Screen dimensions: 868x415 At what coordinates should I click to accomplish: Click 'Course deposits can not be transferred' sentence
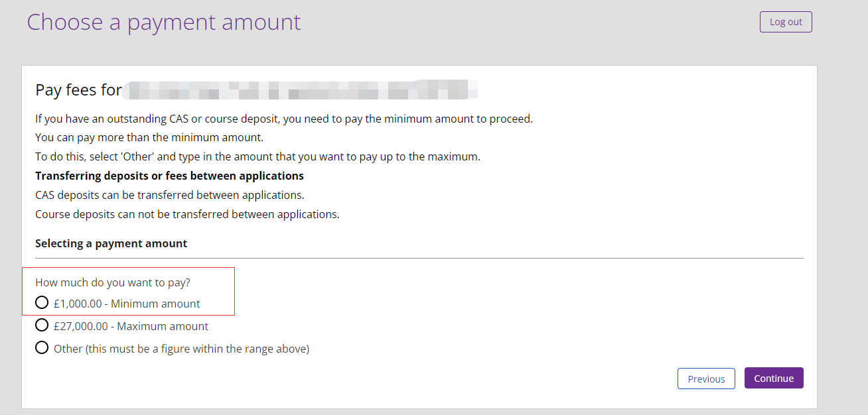coord(187,214)
